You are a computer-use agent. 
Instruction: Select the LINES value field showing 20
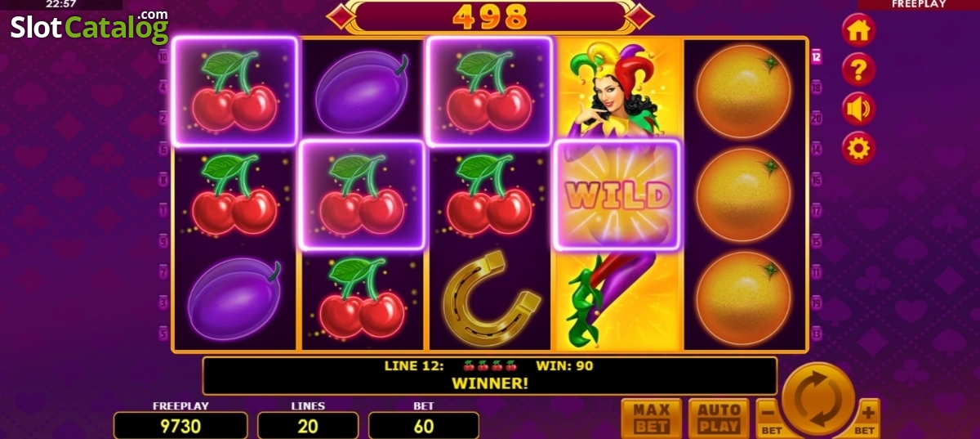[308, 426]
